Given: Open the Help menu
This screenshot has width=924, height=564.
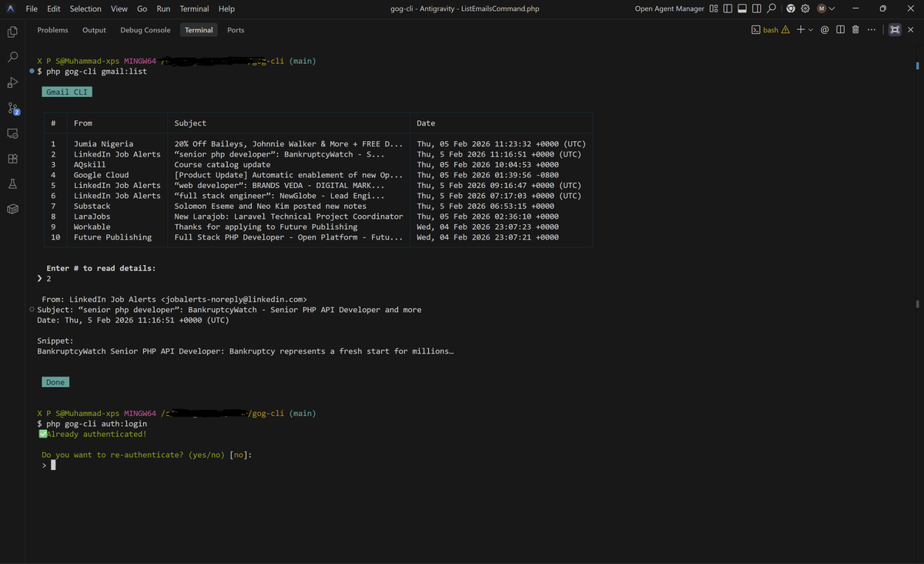Looking at the screenshot, I should pos(226,8).
